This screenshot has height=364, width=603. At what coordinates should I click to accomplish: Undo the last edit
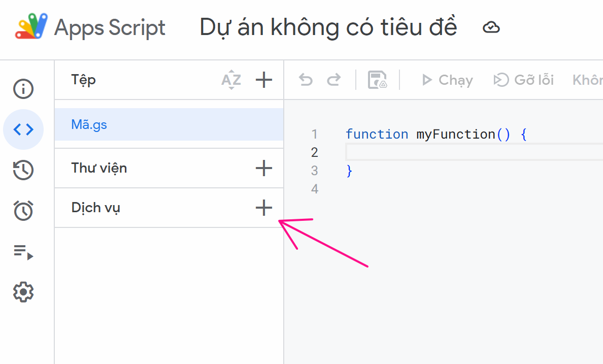tap(306, 80)
